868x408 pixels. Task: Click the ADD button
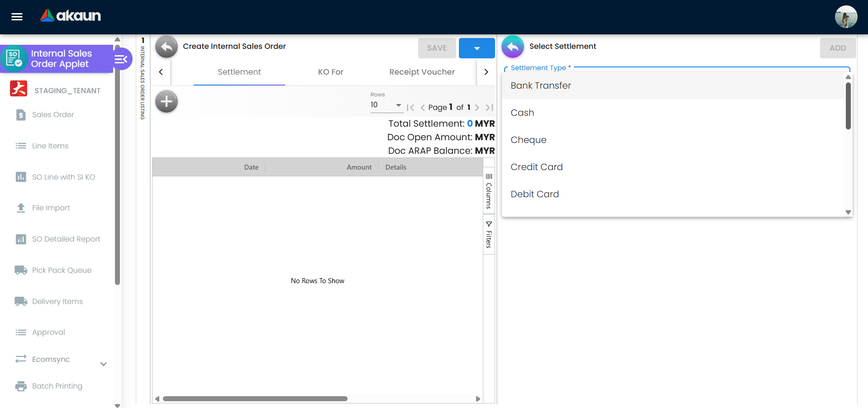pyautogui.click(x=837, y=48)
